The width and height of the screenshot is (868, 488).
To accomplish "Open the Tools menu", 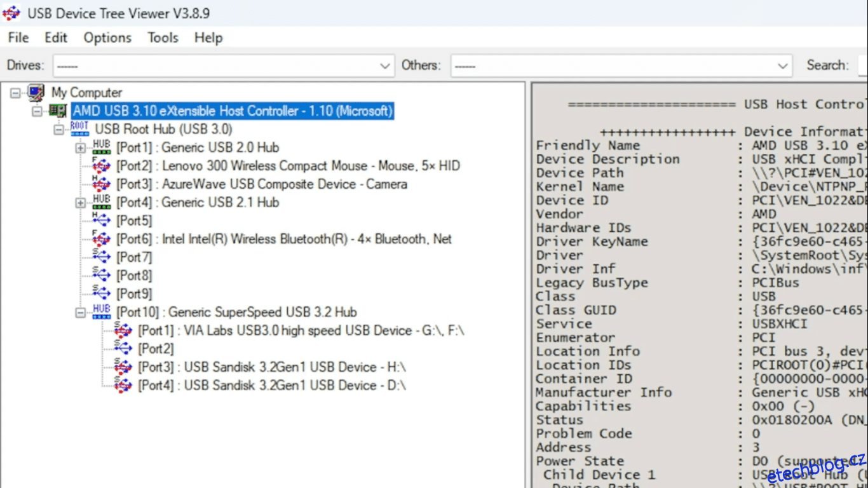I will click(x=163, y=37).
